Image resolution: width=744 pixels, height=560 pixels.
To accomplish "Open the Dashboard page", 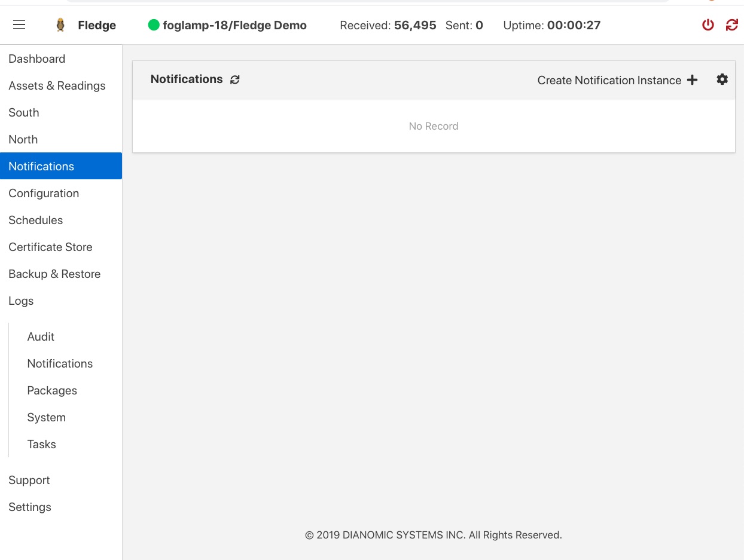I will pos(36,59).
